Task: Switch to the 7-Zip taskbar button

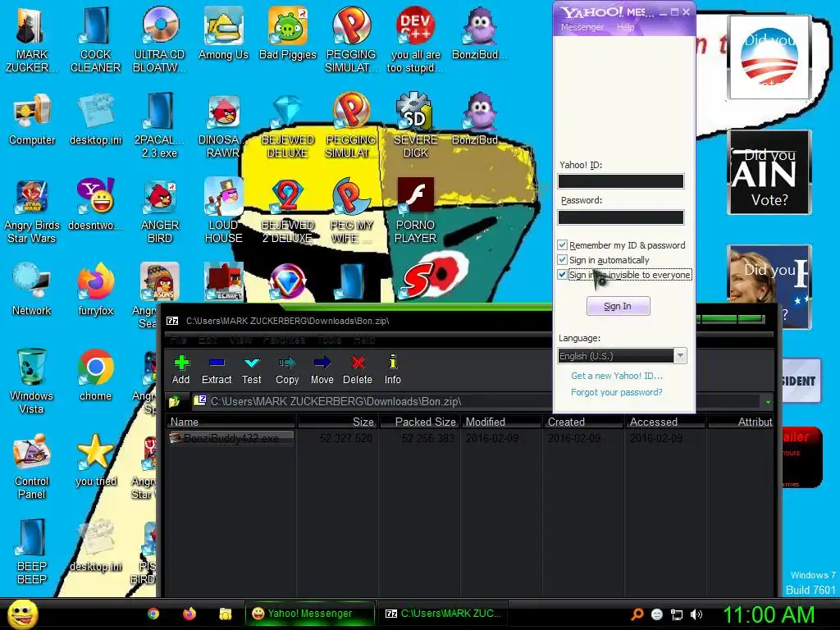Action: [444, 614]
